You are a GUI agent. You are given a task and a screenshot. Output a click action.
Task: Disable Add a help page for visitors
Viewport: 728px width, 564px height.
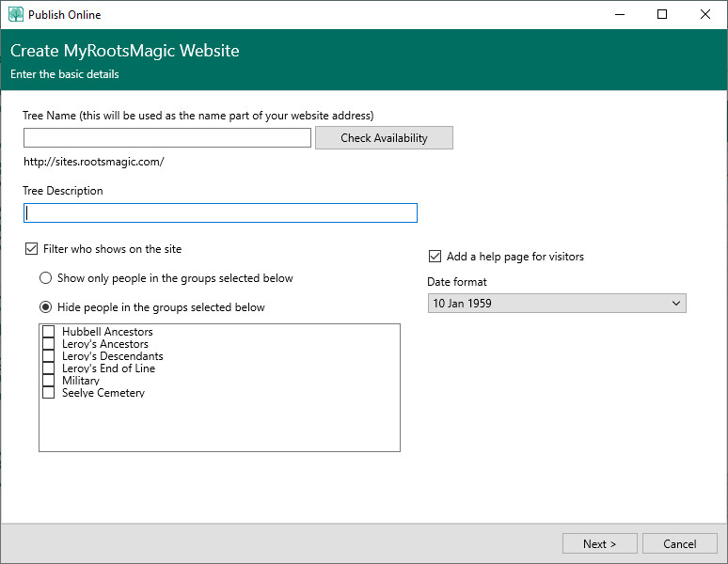[x=435, y=257]
